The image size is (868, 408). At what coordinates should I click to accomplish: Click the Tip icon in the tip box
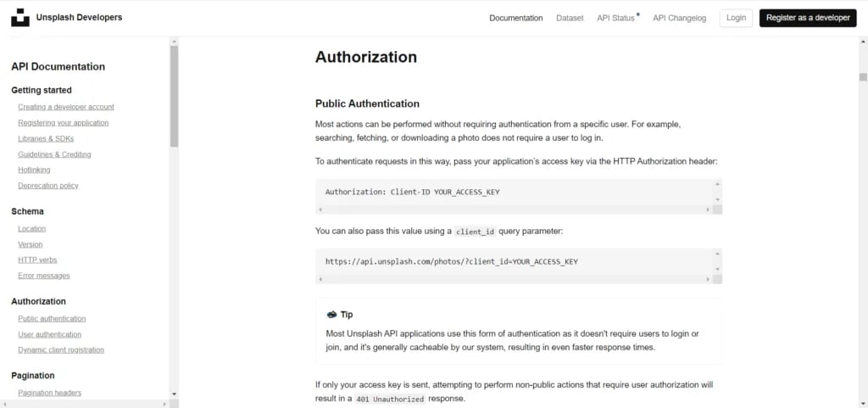331,315
